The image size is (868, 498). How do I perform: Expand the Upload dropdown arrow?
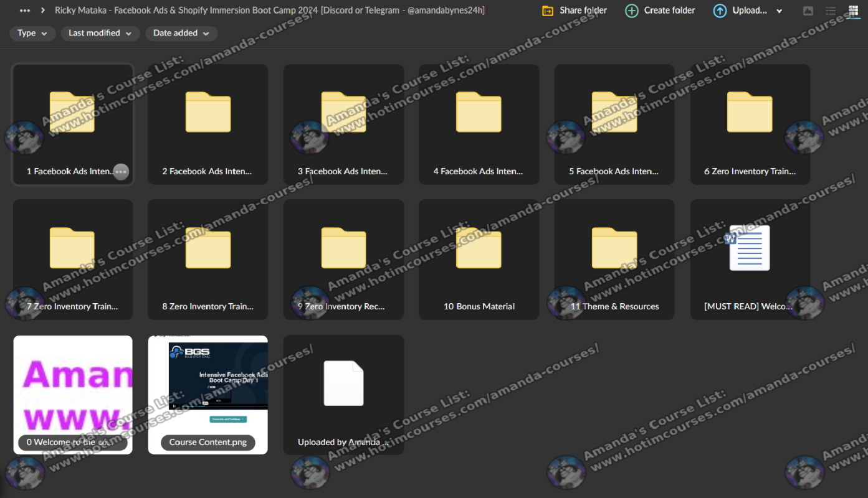coord(780,11)
